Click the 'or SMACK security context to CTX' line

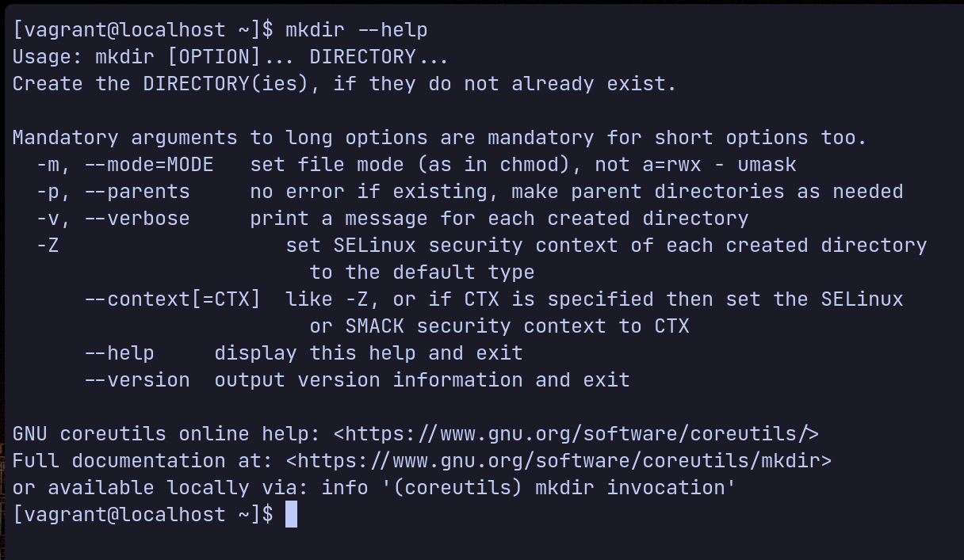tap(499, 326)
